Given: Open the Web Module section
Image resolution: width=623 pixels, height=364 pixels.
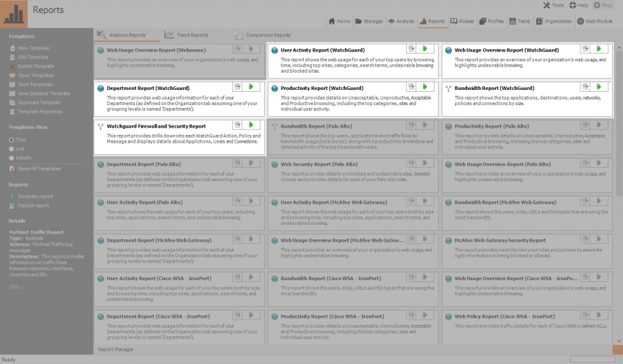Looking at the screenshot, I should click(x=595, y=21).
